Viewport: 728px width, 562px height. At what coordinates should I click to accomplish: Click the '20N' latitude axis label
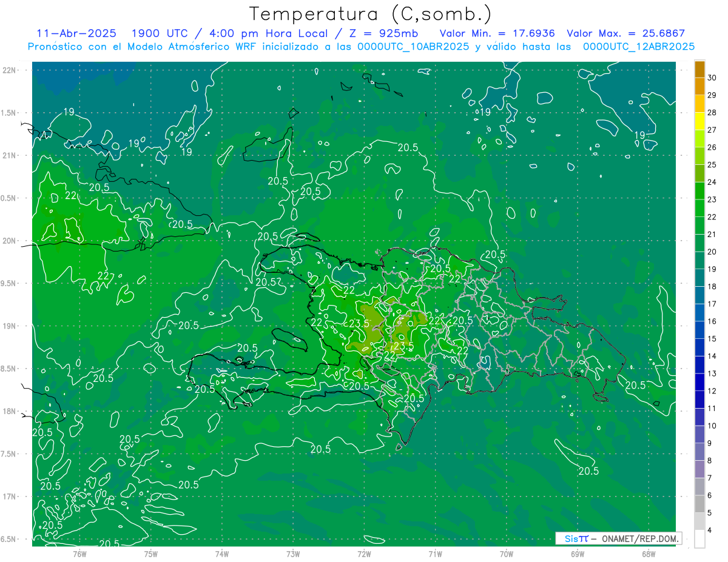(x=9, y=241)
